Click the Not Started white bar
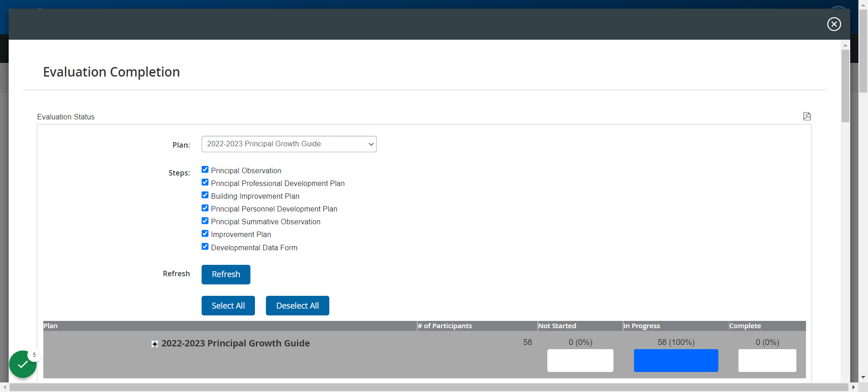868x392 pixels. coord(580,361)
